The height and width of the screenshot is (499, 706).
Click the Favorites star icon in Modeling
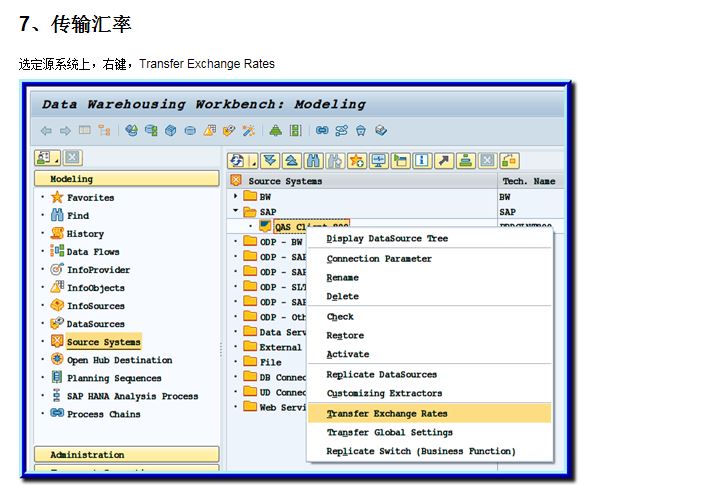coord(57,197)
